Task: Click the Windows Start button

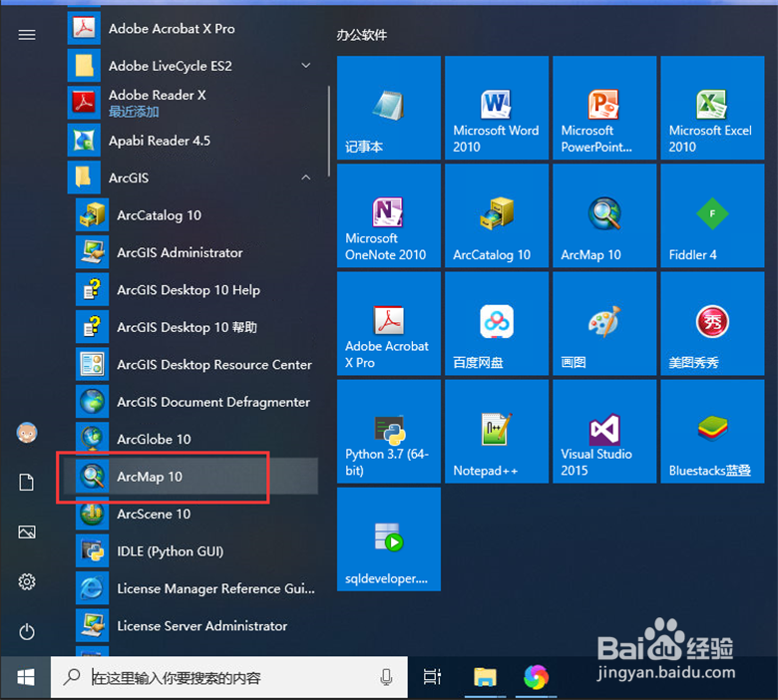Action: [26, 677]
